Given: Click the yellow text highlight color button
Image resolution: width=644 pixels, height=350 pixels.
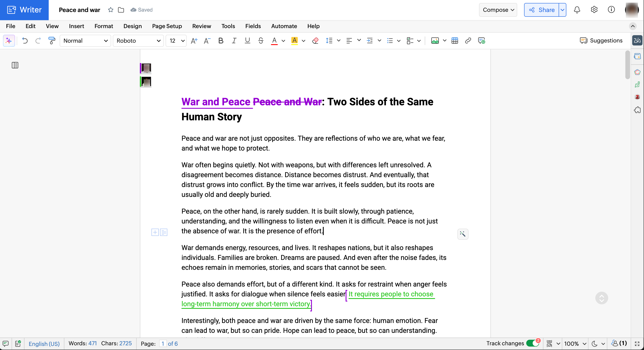Looking at the screenshot, I should coord(295,41).
